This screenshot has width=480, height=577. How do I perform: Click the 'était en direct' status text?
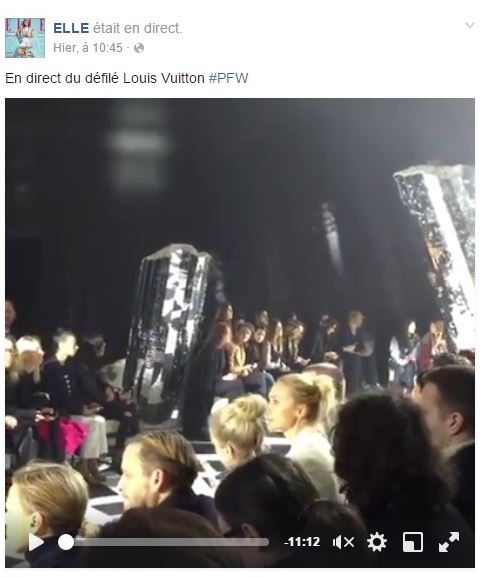tap(137, 28)
